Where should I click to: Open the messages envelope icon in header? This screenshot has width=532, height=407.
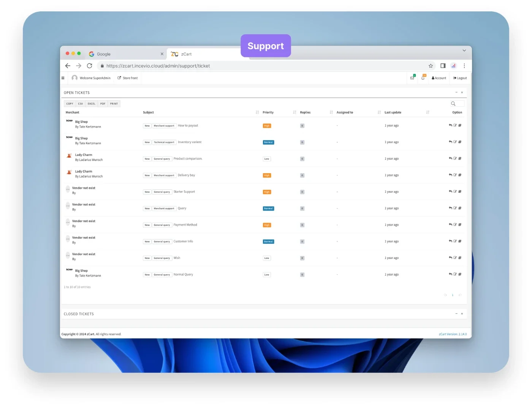click(x=412, y=78)
